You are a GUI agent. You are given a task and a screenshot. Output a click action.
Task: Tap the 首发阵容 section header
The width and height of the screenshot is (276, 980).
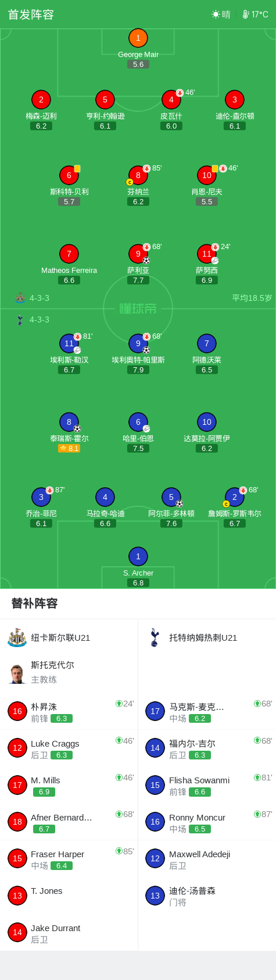(x=31, y=15)
